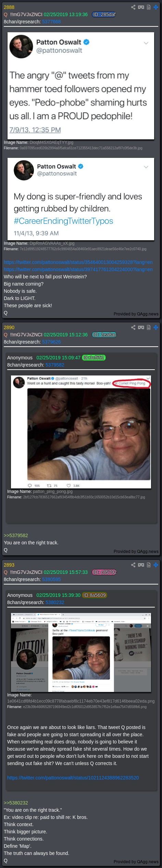Open board link 5379626 in post 2890
The width and height of the screenshot is (162, 868).
click(51, 342)
